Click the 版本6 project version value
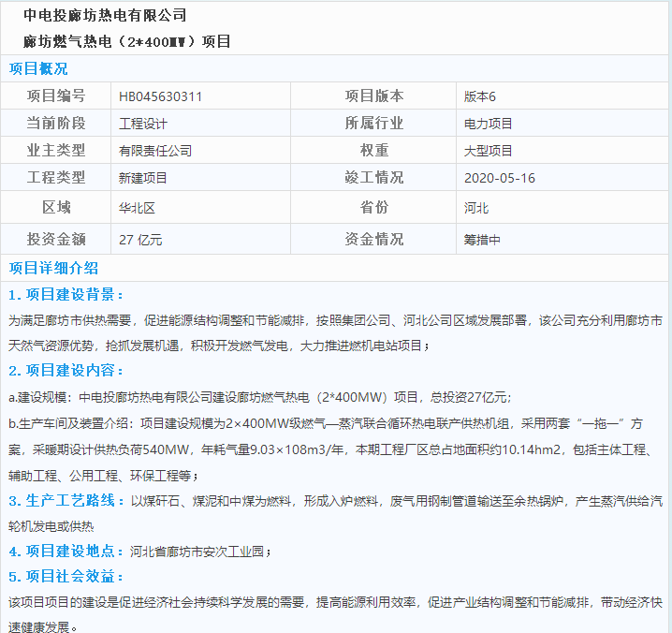 pos(479,96)
